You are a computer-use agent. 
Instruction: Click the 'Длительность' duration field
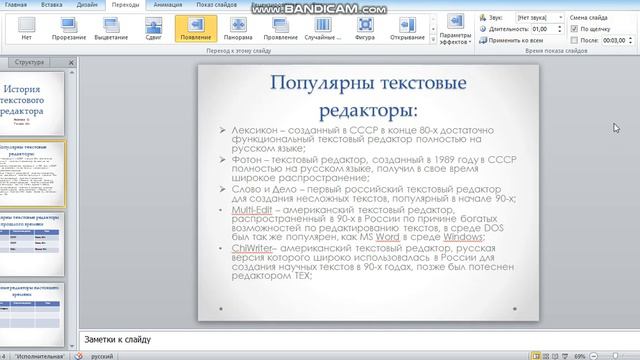point(544,29)
